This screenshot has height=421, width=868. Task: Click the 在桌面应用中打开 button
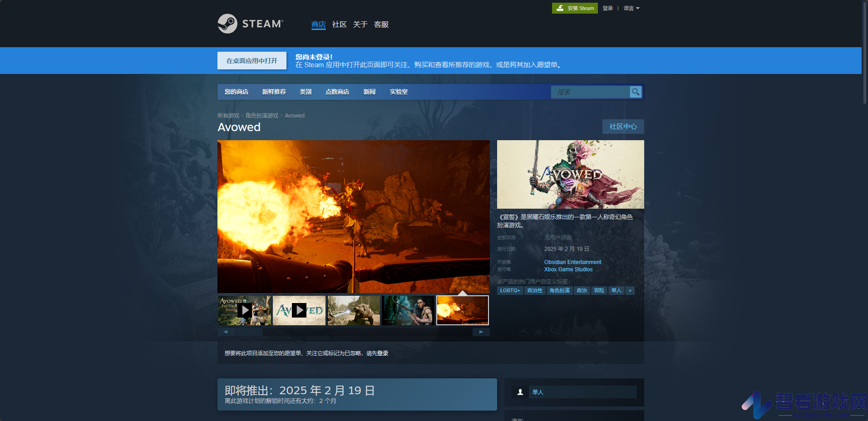point(252,61)
